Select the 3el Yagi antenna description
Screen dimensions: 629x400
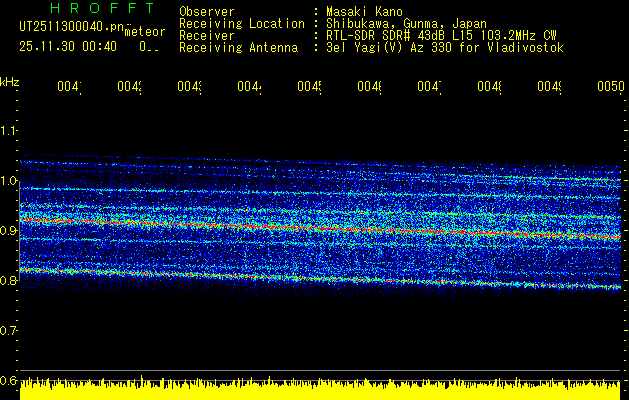[x=445, y=48]
